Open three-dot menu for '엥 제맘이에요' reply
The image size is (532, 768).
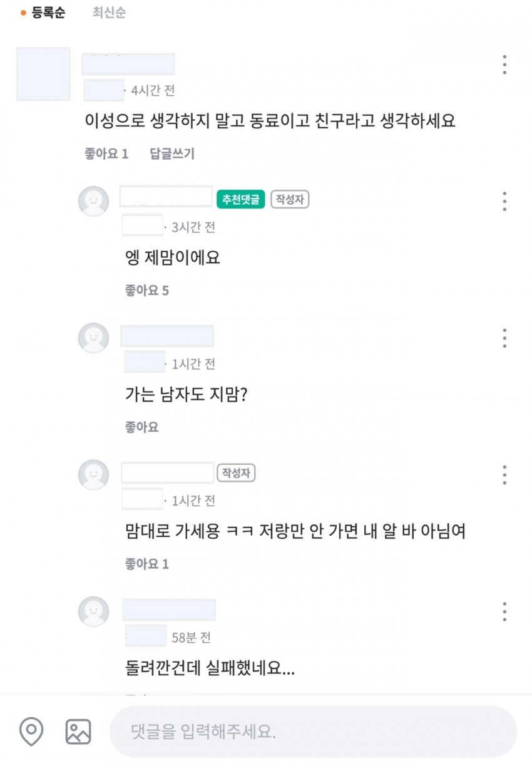[x=504, y=201]
